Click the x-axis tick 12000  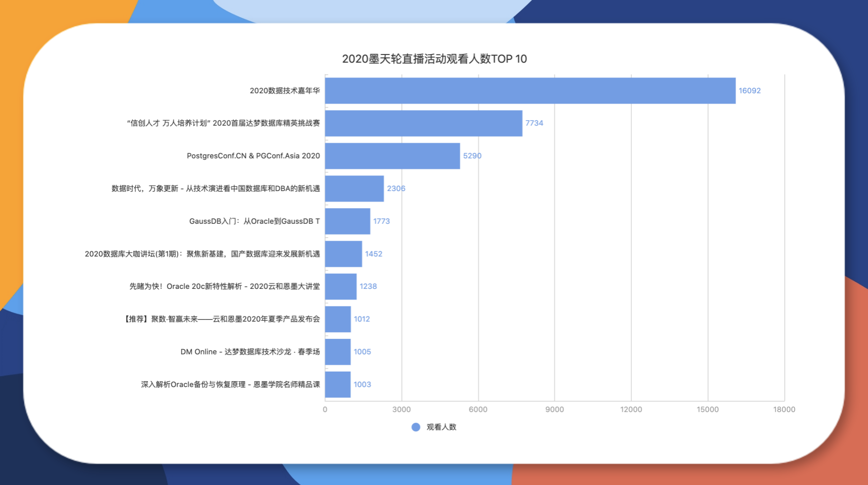tap(631, 409)
